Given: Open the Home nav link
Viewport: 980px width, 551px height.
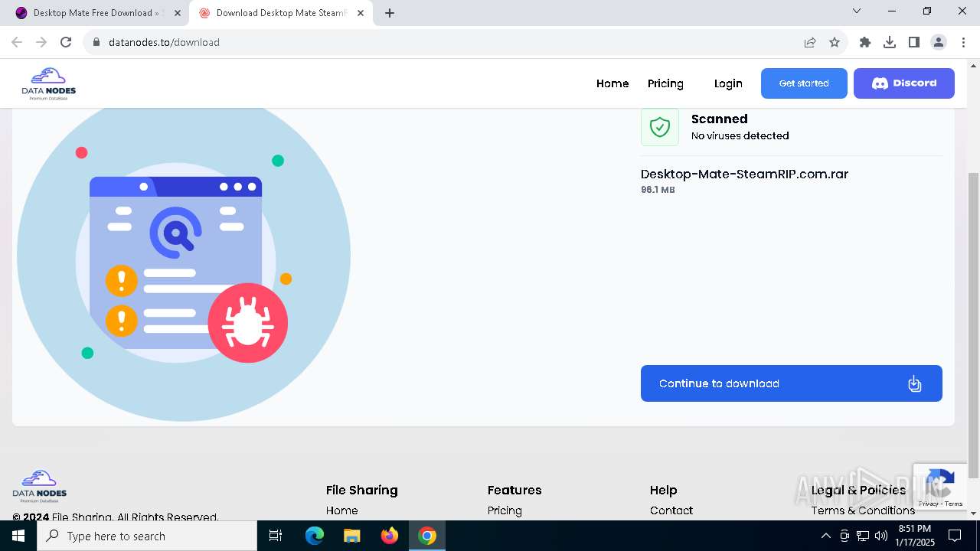Looking at the screenshot, I should click(612, 83).
